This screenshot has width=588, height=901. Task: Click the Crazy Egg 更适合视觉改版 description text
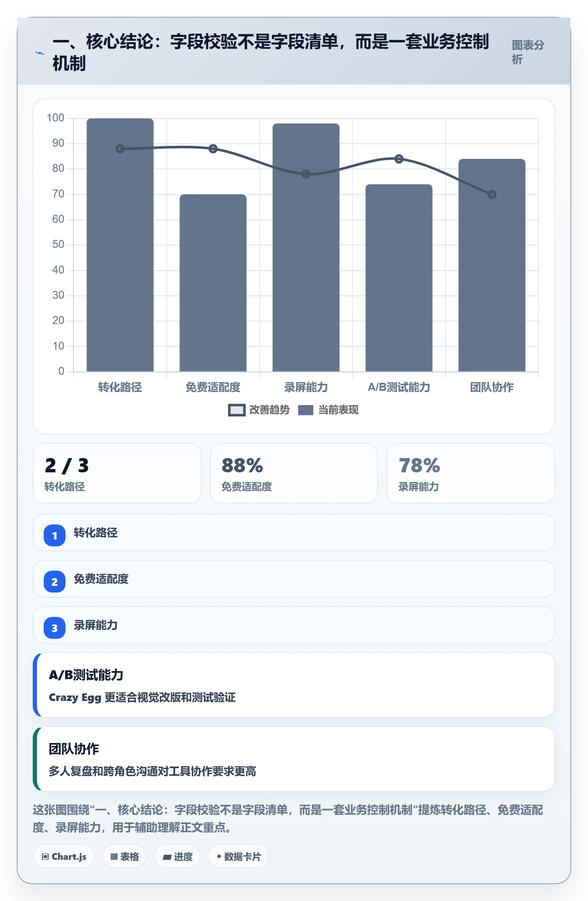coord(142,698)
